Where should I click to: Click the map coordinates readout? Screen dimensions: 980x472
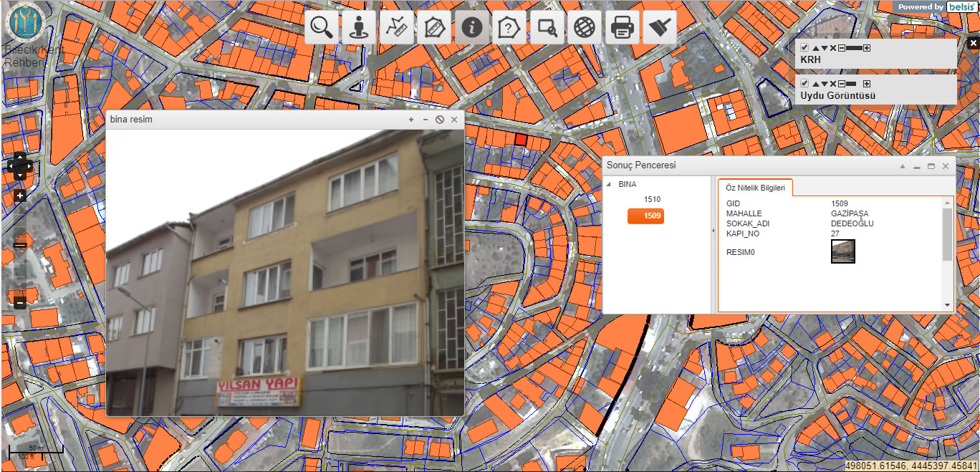point(912,466)
